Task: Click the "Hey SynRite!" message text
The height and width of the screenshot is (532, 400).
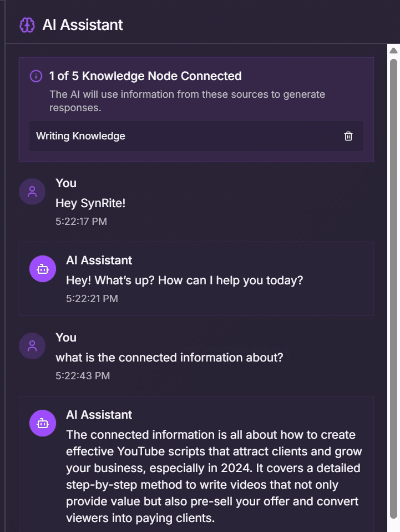Action: 90,203
